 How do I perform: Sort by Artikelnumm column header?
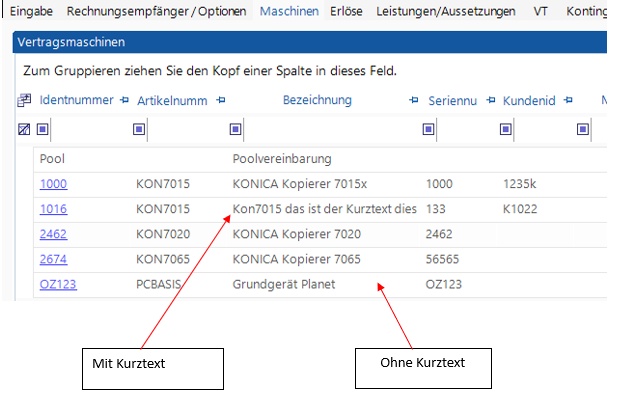click(172, 101)
